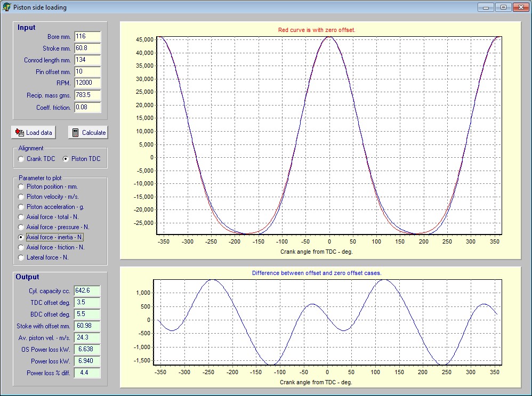Select Piston TDC alignment option

pyautogui.click(x=66, y=159)
